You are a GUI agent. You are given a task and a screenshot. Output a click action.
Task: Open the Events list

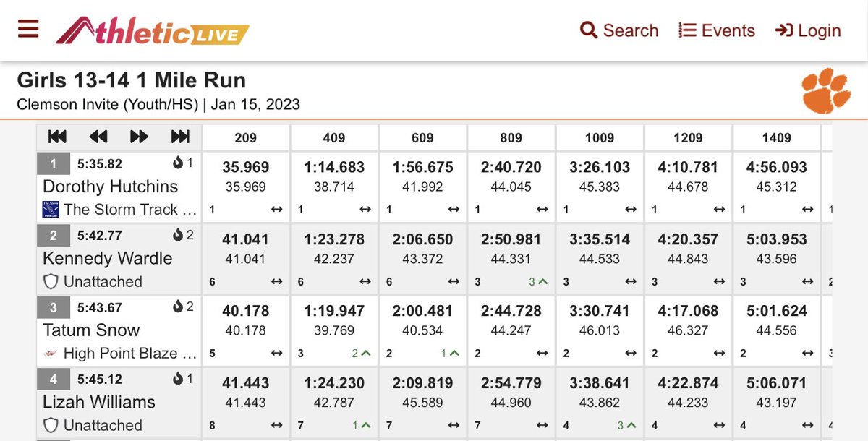click(716, 30)
